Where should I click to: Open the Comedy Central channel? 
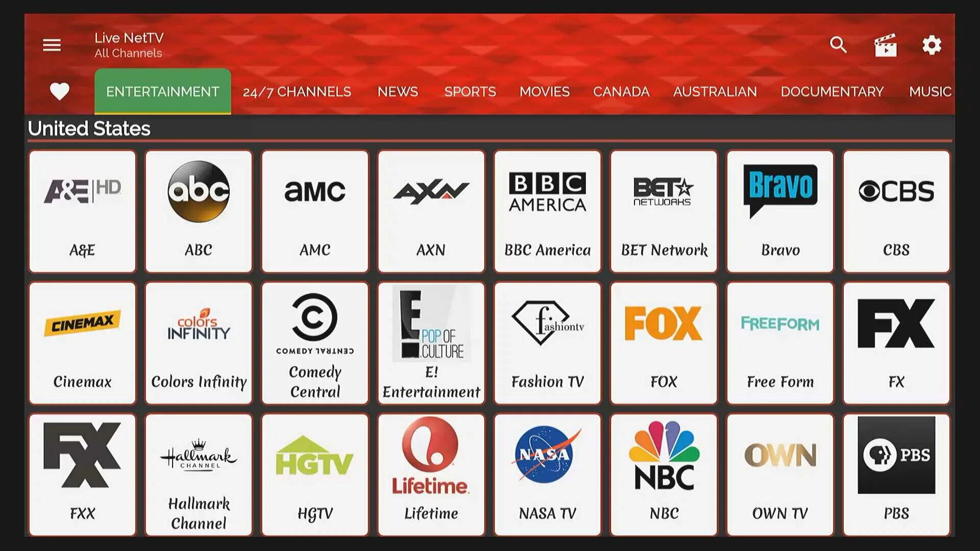314,343
